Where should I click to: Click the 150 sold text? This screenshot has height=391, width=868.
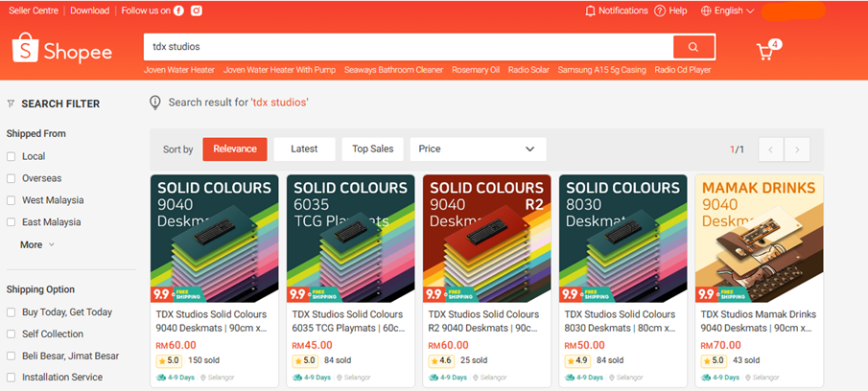pyautogui.click(x=203, y=360)
